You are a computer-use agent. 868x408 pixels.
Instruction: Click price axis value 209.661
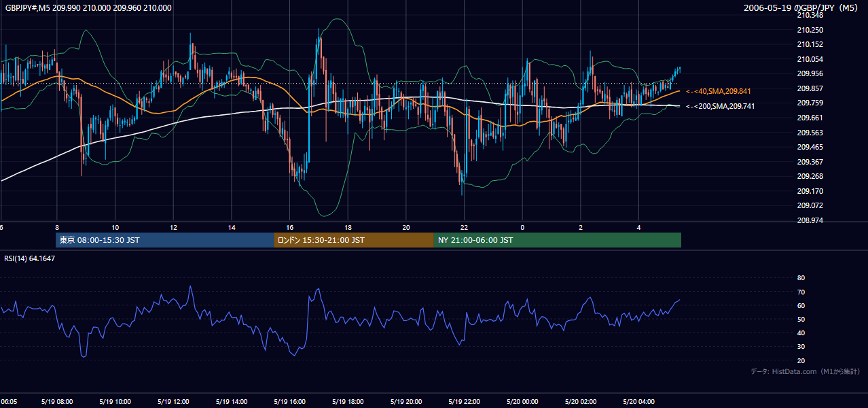(810, 118)
